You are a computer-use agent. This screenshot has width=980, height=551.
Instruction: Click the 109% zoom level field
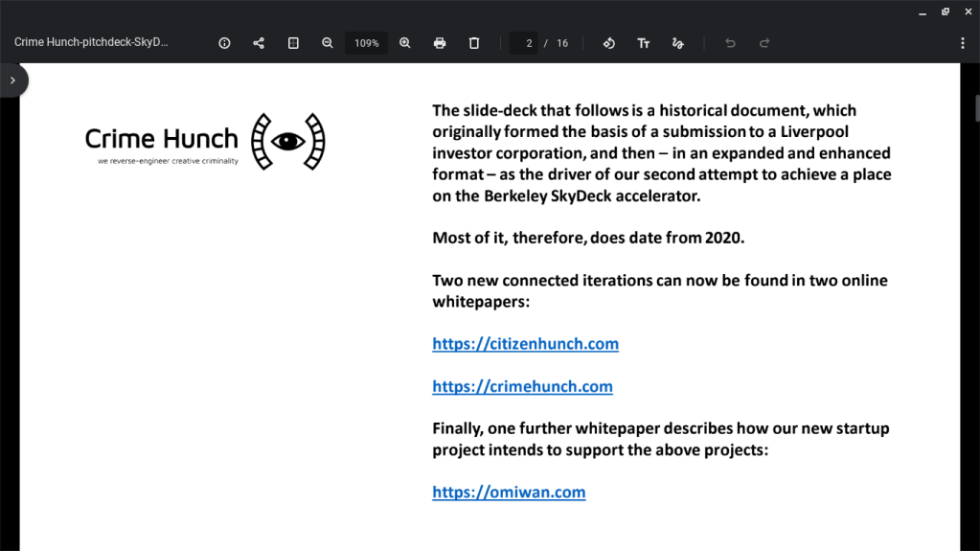point(366,43)
